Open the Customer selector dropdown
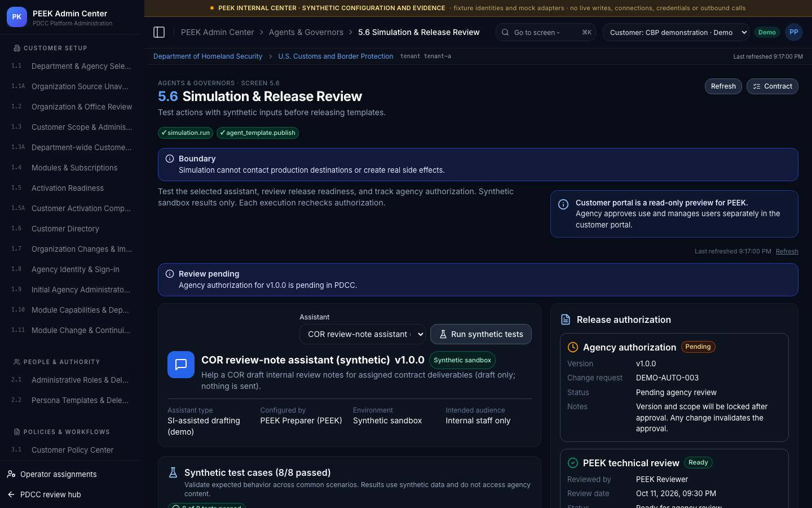 [x=676, y=32]
